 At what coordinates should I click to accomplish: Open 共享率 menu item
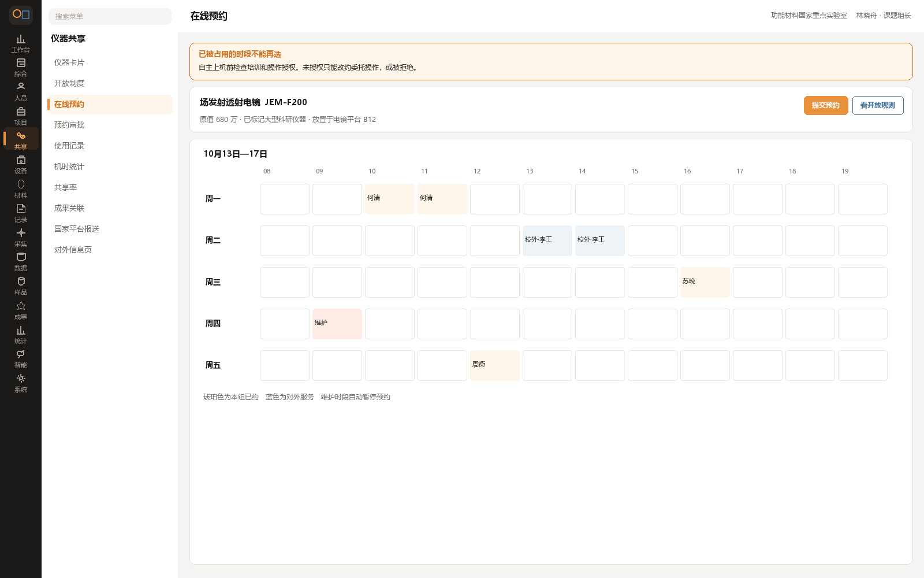[x=110, y=187]
